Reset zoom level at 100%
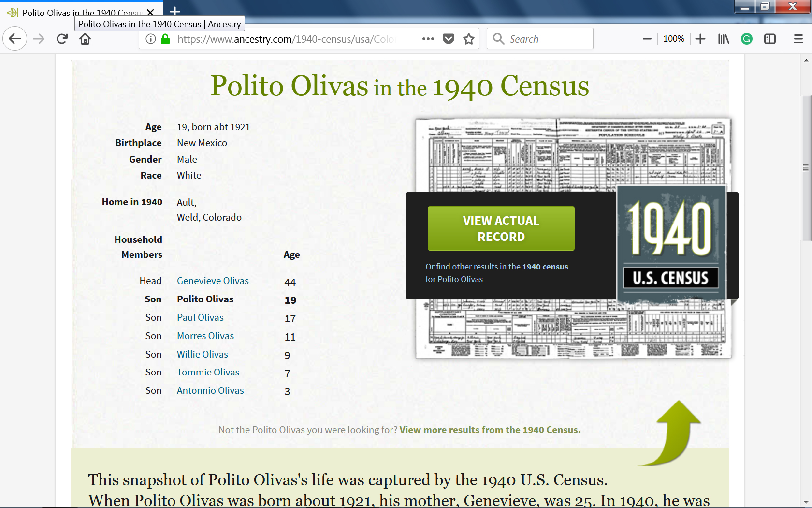812x508 pixels. pos(674,39)
